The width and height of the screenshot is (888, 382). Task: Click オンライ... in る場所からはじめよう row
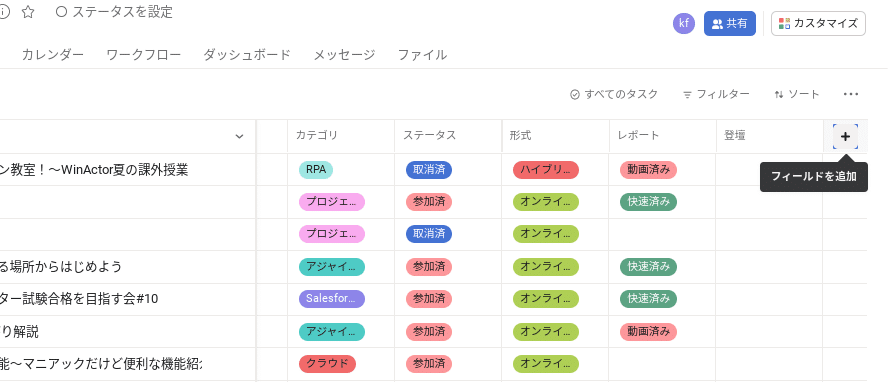[x=546, y=267]
